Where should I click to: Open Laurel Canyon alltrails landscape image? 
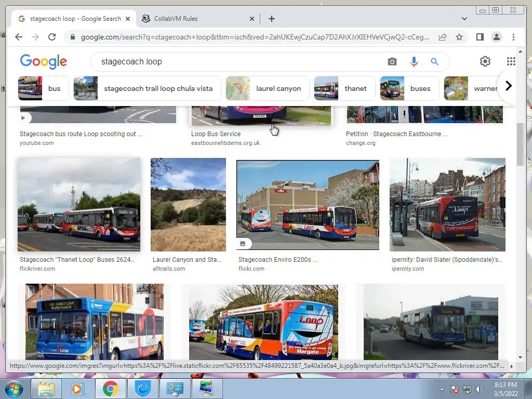click(x=188, y=205)
